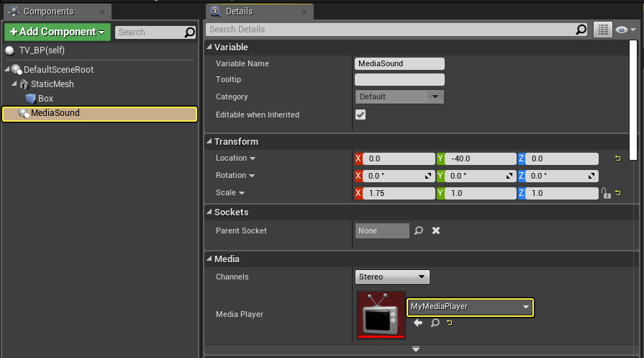The height and width of the screenshot is (358, 644).
Task: Click the magnifier icon beside Parent Socket
Action: point(419,231)
